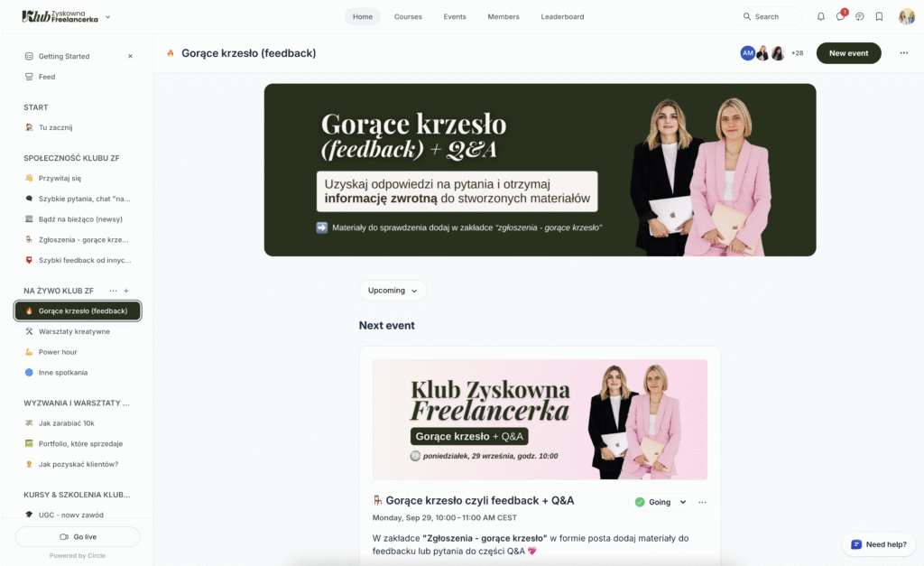Open the event card three-dot options
Viewport: 924px width, 566px height.
702,502
